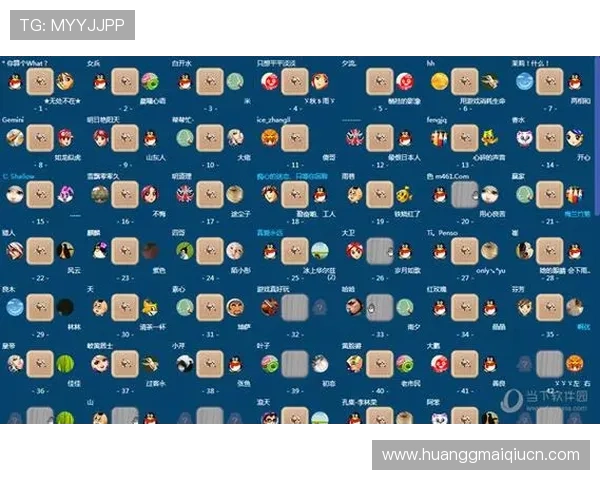600x480 pixels.
Task: Click the left penguin avatar at table 1
Action: click(15, 82)
